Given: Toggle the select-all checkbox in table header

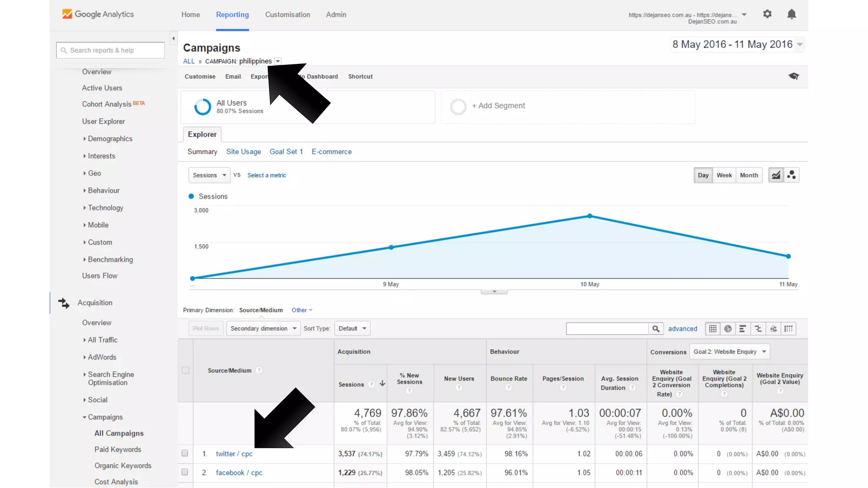Looking at the screenshot, I should click(x=186, y=370).
